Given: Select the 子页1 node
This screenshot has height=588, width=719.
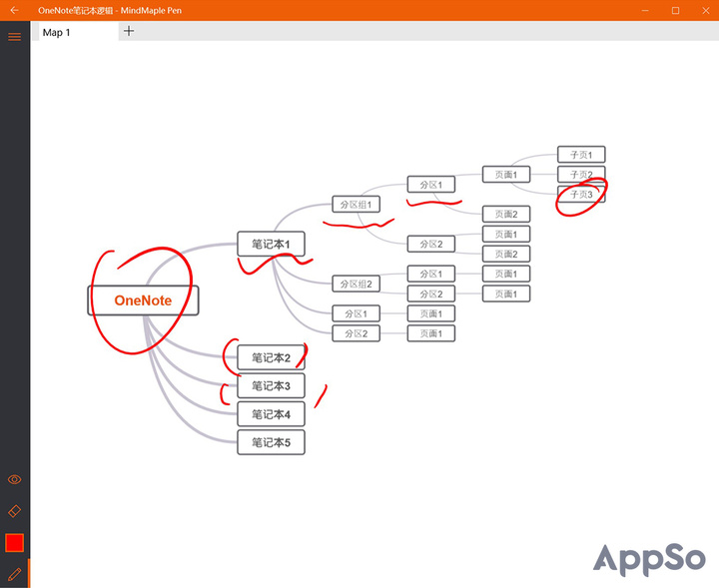Looking at the screenshot, I should (x=581, y=155).
